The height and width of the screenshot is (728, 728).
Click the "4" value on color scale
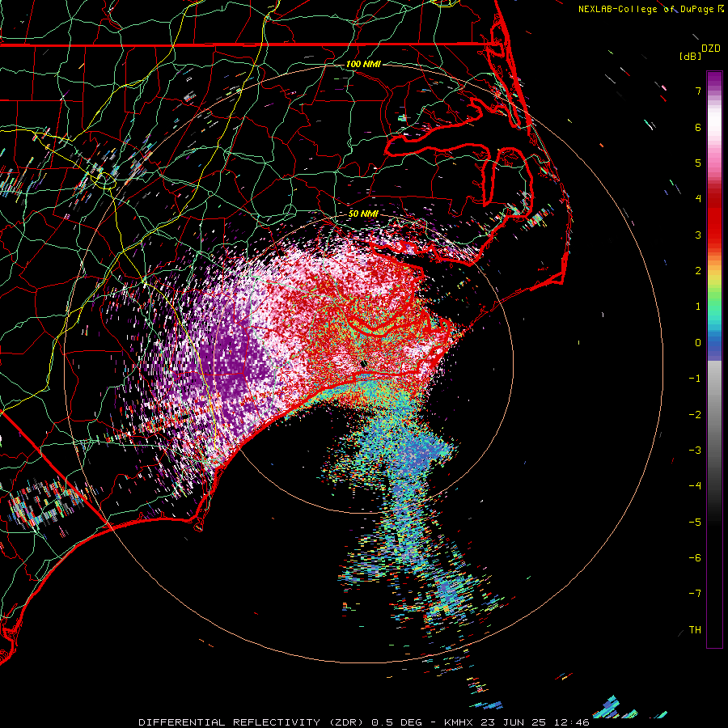698,199
